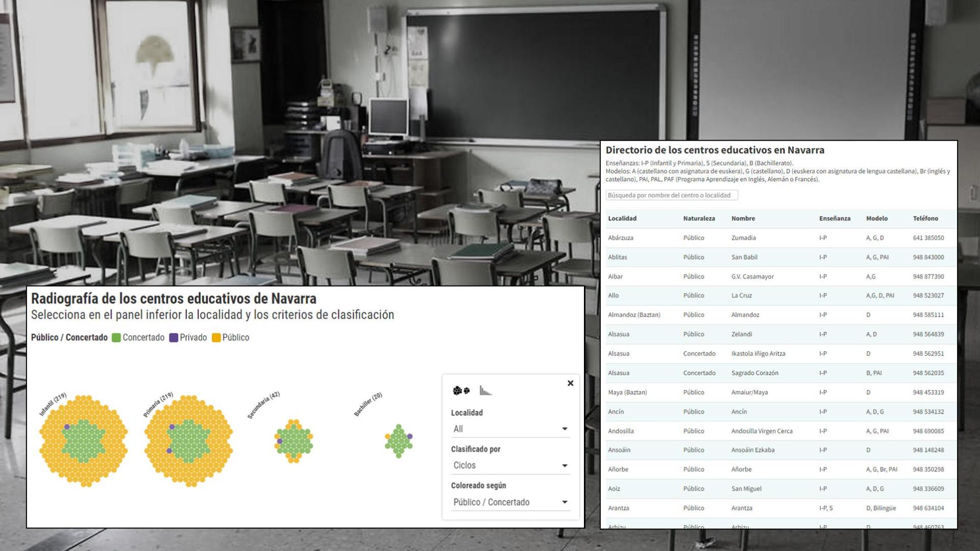Switch to the bar histogram view icon

click(x=485, y=391)
